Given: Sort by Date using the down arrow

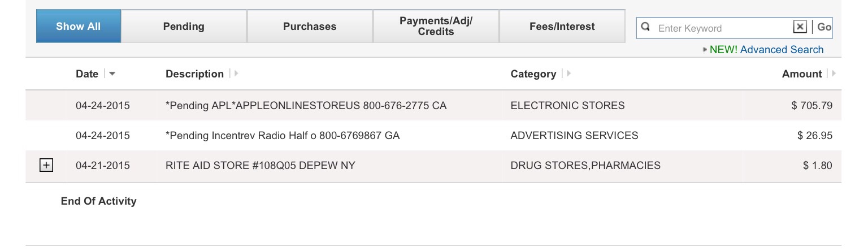Looking at the screenshot, I should 112,74.
